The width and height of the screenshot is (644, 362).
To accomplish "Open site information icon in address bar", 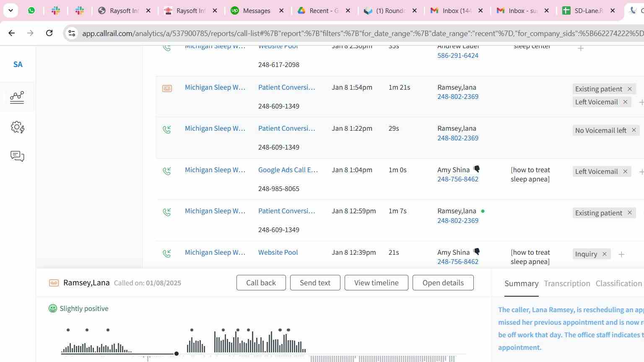I will tap(72, 33).
